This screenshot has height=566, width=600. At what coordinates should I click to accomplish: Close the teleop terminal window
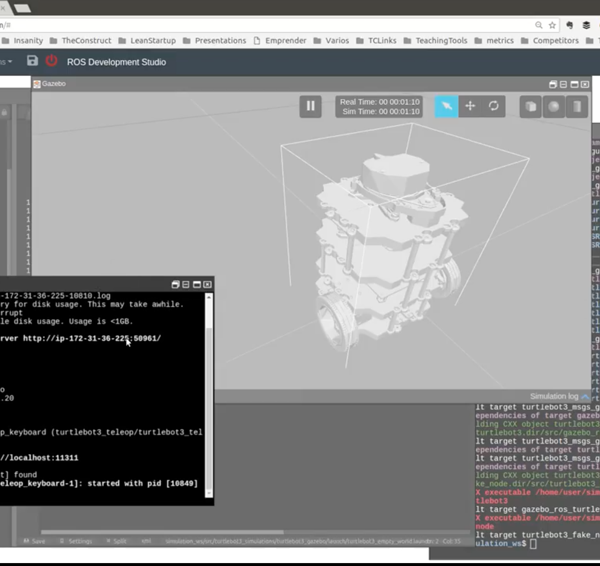(x=207, y=284)
